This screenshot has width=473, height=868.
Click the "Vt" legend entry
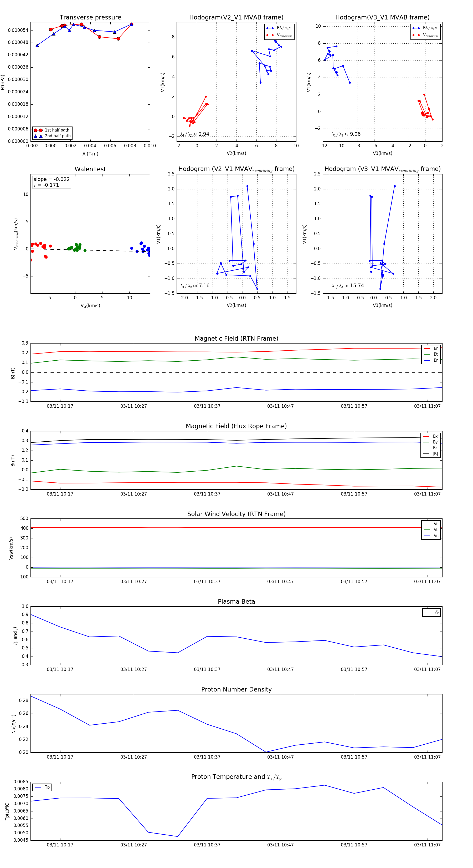[431, 530]
